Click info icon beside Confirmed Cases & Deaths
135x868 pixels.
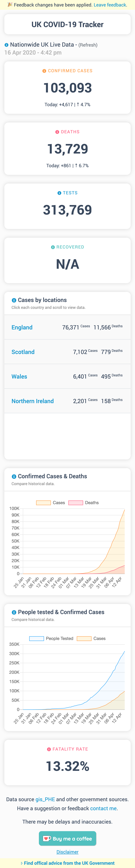[14, 476]
